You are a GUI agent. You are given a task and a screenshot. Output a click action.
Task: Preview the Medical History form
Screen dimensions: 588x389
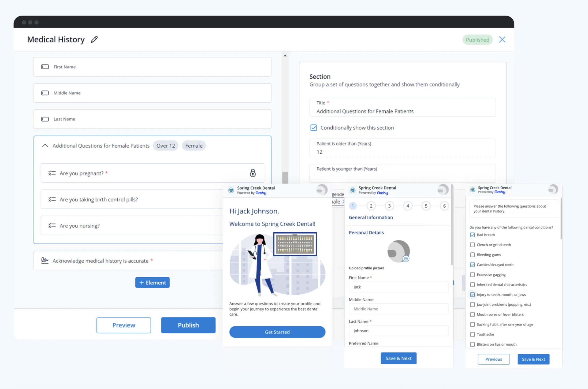point(124,325)
